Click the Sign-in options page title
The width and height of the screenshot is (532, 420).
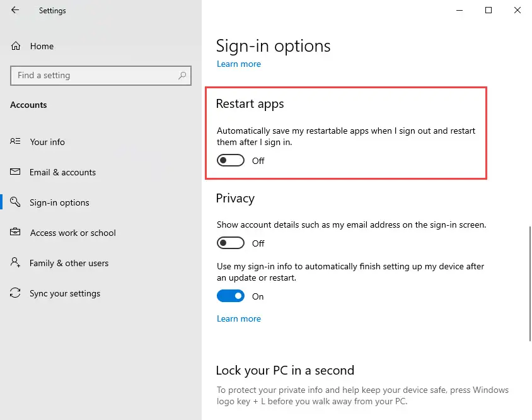tap(273, 46)
